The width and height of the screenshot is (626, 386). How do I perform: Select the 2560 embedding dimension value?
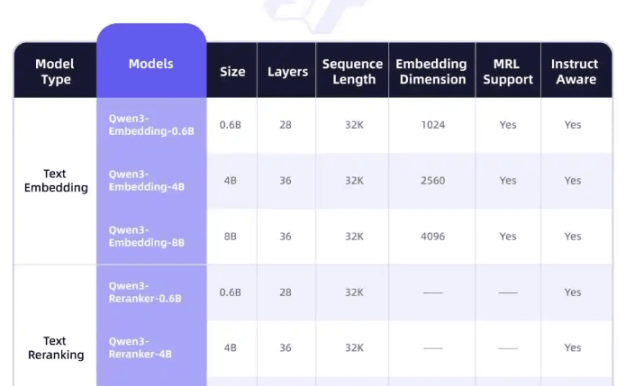coord(433,180)
